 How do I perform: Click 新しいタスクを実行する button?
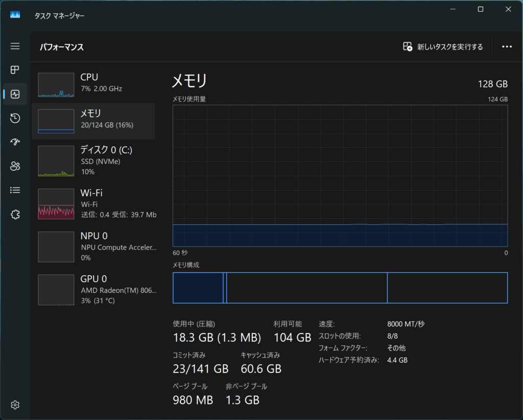(443, 47)
